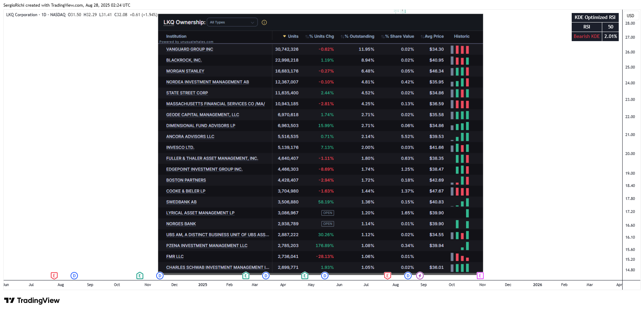644x311 pixels.
Task: Click the KDE Optimized RSI title cell
Action: pyautogui.click(x=595, y=17)
